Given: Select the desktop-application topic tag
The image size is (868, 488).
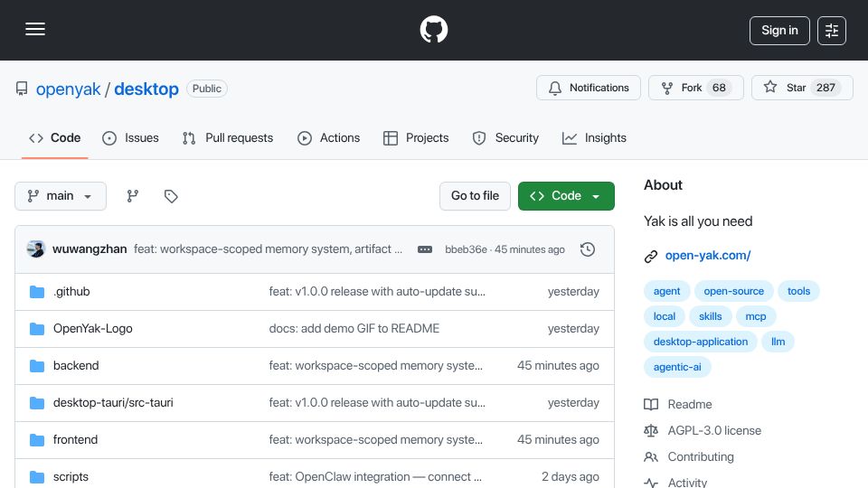Looking at the screenshot, I should pos(700,342).
